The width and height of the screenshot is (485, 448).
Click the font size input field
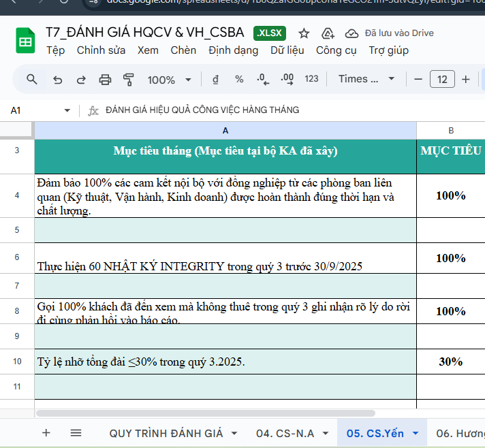442,80
